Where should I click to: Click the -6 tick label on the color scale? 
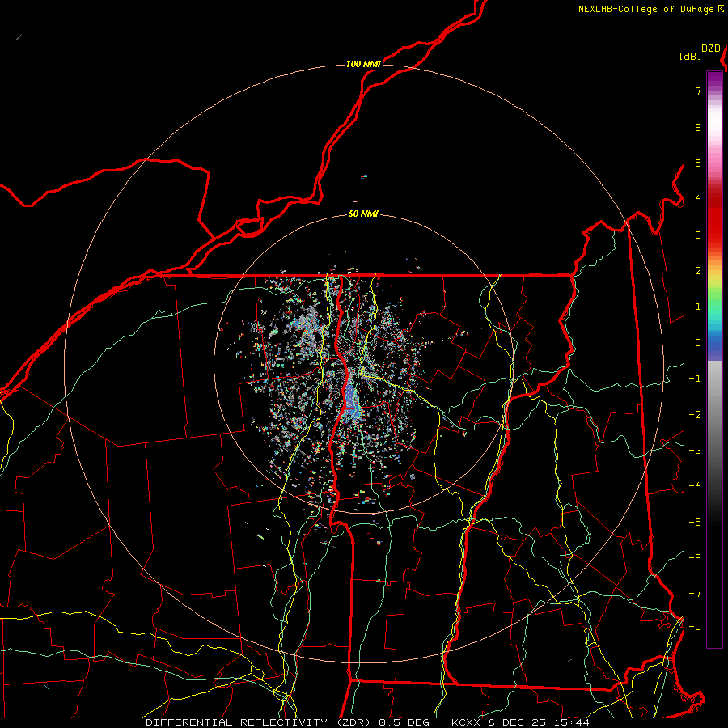(x=695, y=557)
